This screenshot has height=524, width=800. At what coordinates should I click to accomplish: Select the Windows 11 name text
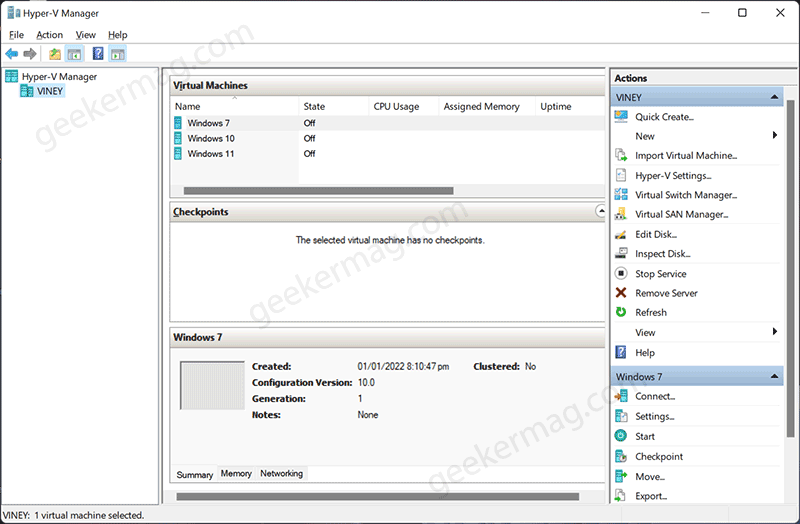pos(211,154)
